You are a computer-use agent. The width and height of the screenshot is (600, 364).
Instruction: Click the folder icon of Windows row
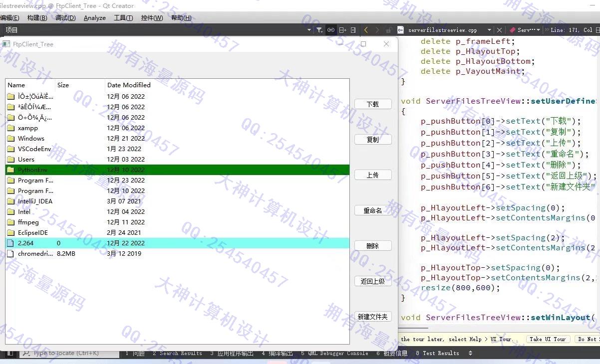pos(11,139)
